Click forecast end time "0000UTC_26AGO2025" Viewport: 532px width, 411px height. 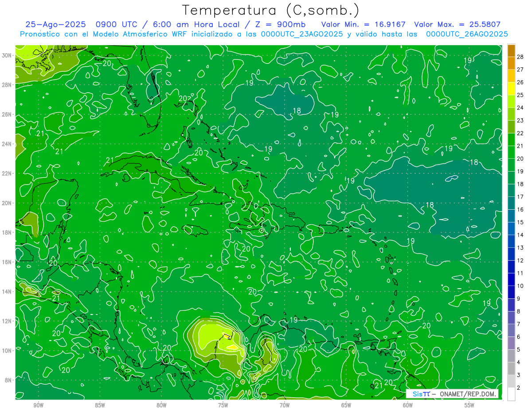[467, 34]
